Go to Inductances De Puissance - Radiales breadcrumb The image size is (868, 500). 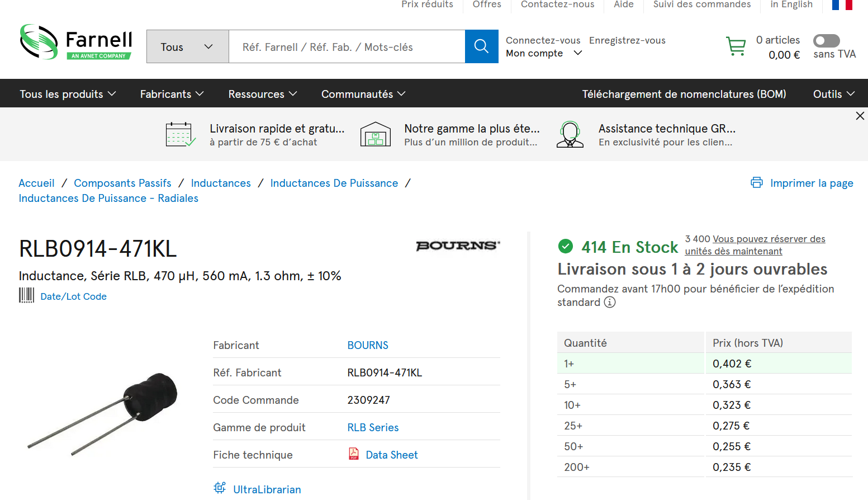tap(108, 198)
